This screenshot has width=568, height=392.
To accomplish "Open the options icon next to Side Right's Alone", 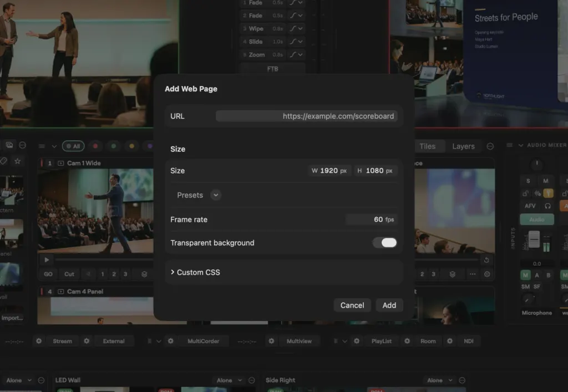I will pyautogui.click(x=462, y=380).
